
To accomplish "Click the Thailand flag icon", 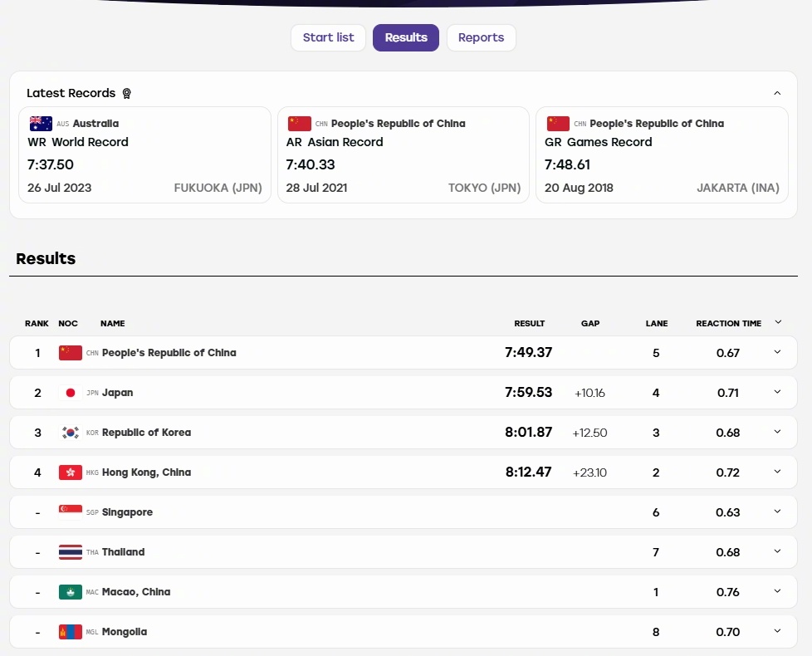I will pos(71,552).
